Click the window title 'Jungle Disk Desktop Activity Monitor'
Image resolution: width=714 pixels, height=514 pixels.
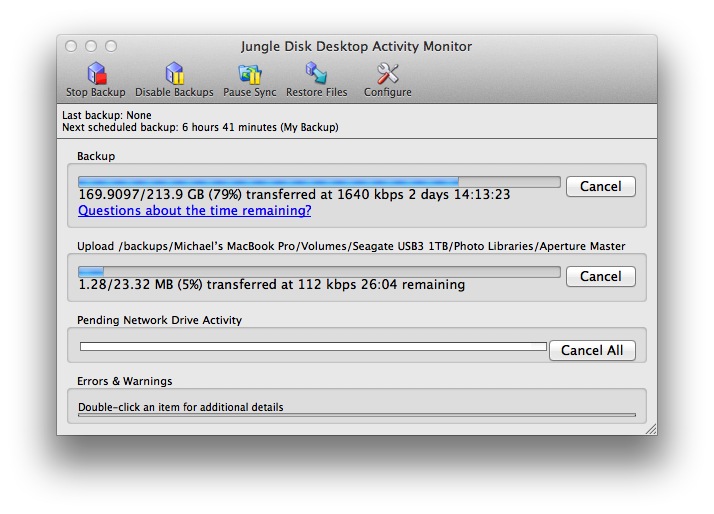click(x=356, y=46)
